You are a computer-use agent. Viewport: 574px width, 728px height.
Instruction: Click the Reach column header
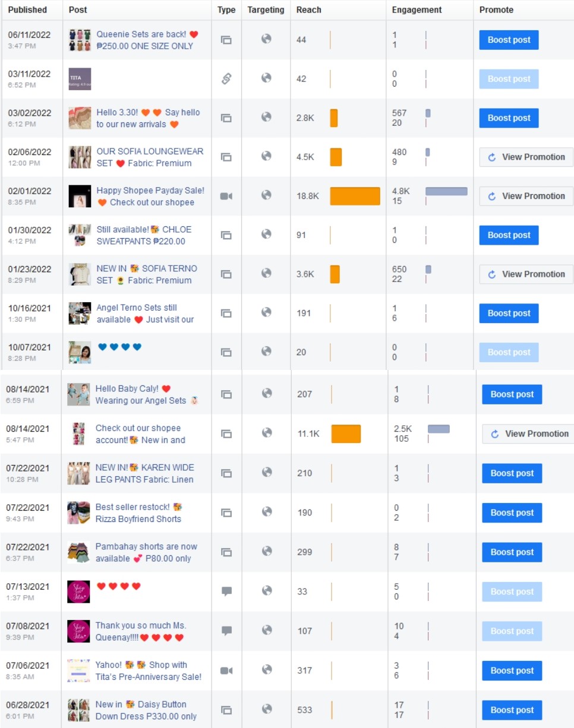pyautogui.click(x=309, y=10)
